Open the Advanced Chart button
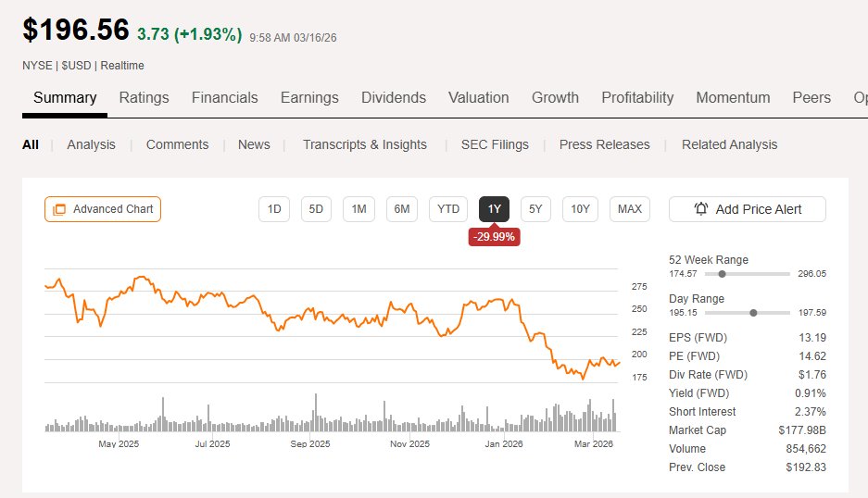 103,209
